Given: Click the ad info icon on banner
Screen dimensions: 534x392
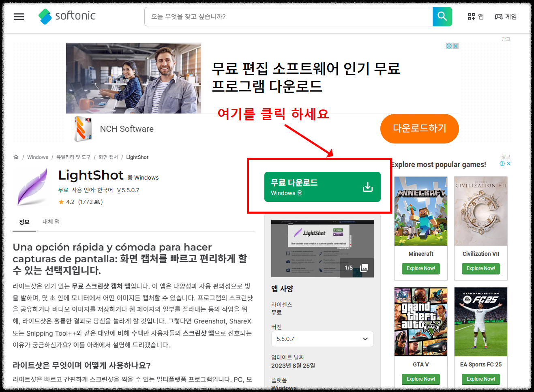Looking at the screenshot, I should pyautogui.click(x=449, y=46).
